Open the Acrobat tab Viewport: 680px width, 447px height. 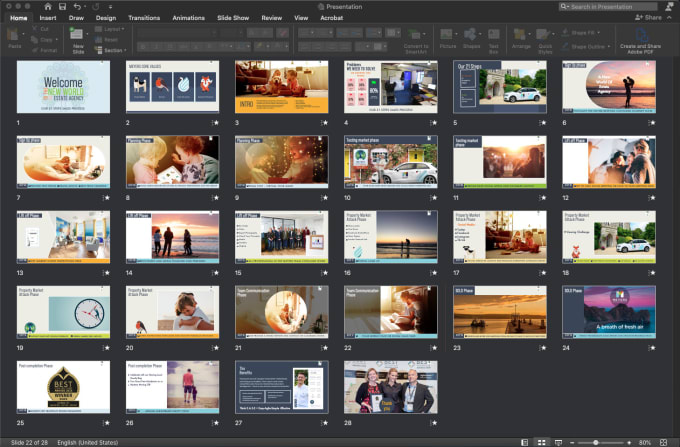(331, 18)
